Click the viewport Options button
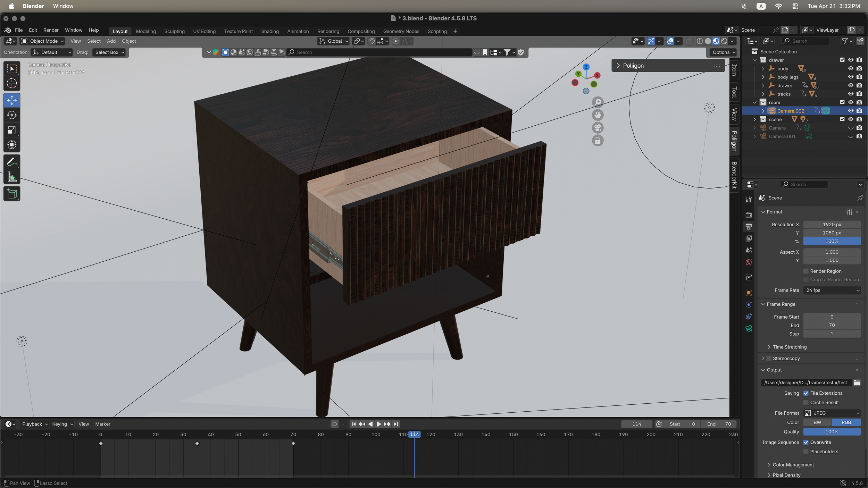The width and height of the screenshot is (868, 488). (x=724, y=52)
